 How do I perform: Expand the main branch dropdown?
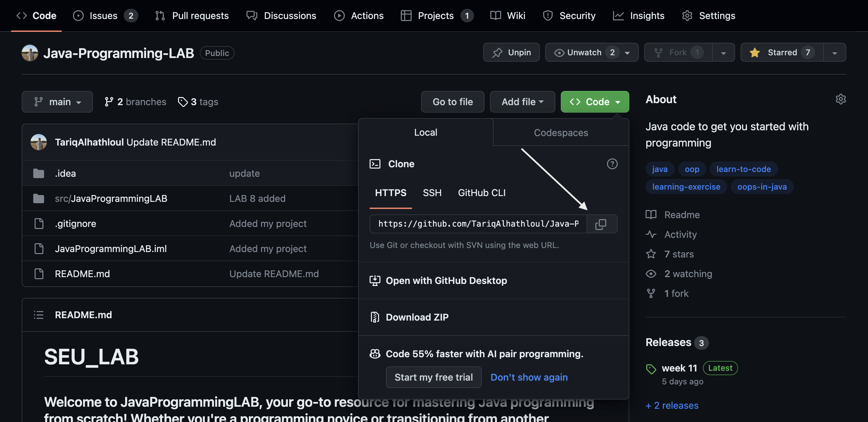coord(57,102)
